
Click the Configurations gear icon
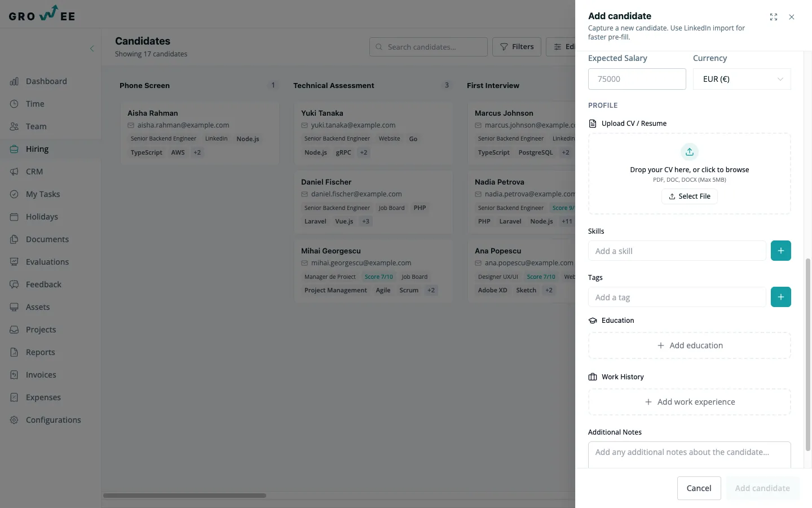pyautogui.click(x=14, y=420)
